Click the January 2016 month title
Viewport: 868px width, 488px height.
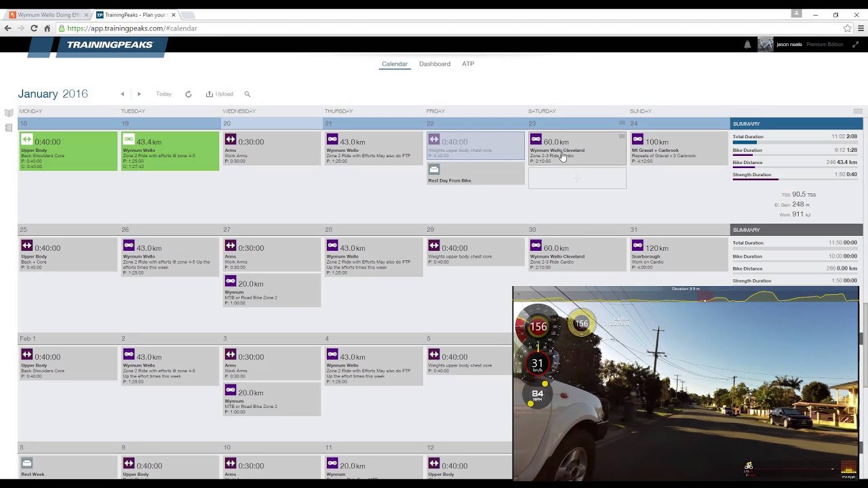pos(53,94)
